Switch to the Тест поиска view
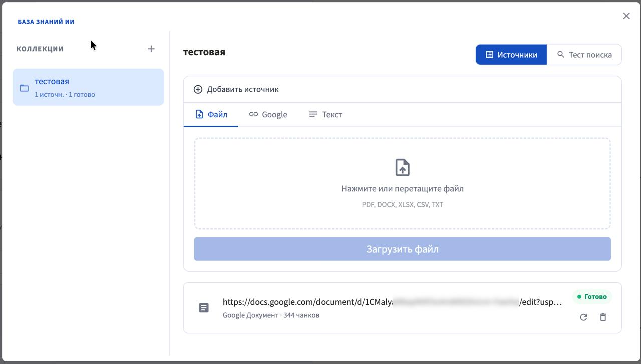 (584, 55)
